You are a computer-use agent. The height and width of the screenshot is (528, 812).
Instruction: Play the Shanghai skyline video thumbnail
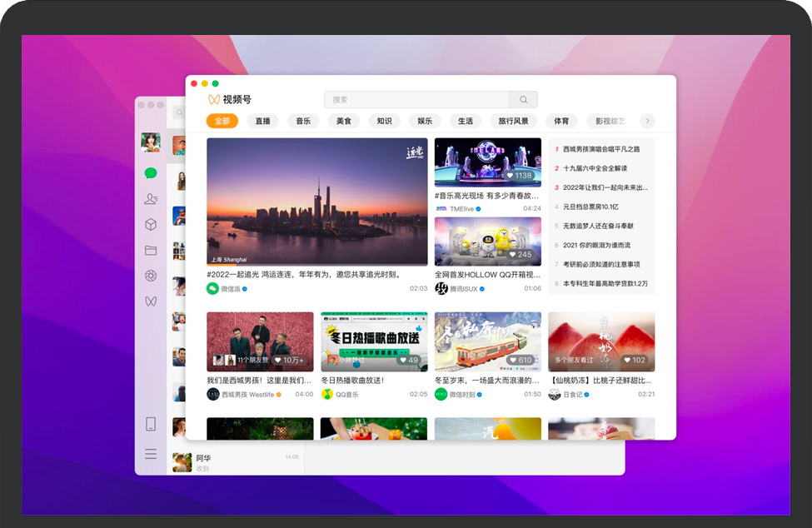pyautogui.click(x=317, y=202)
